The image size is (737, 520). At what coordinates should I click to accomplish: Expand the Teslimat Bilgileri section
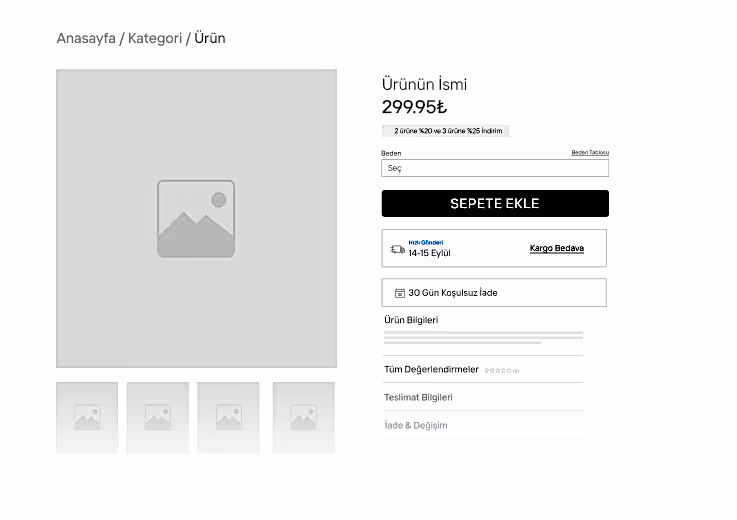418,397
